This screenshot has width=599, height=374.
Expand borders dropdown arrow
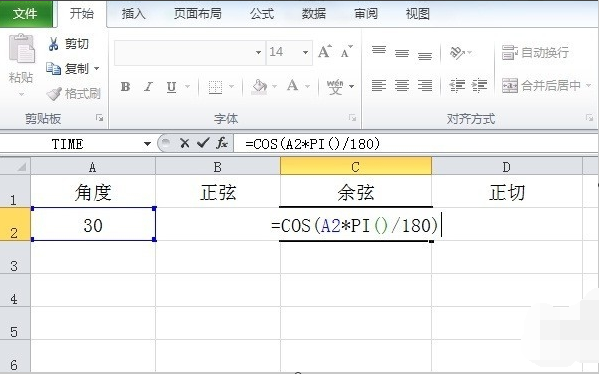[231, 87]
